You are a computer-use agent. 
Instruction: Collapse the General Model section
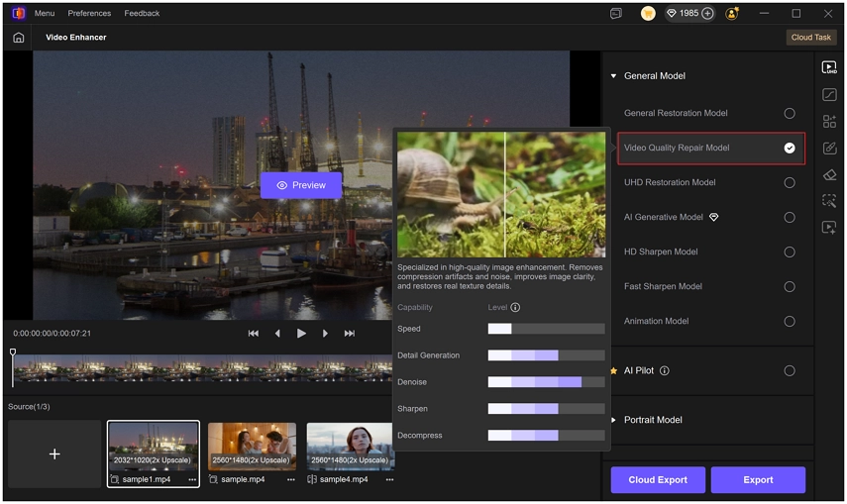coord(613,76)
